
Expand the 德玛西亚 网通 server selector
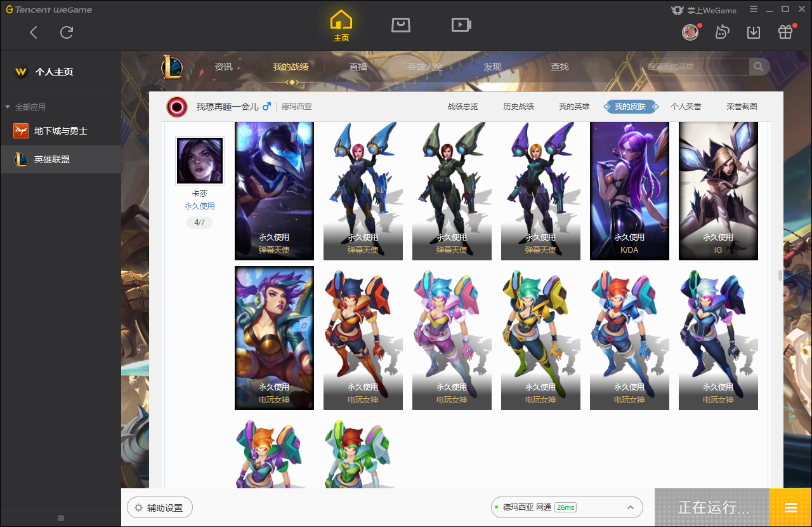point(566,507)
